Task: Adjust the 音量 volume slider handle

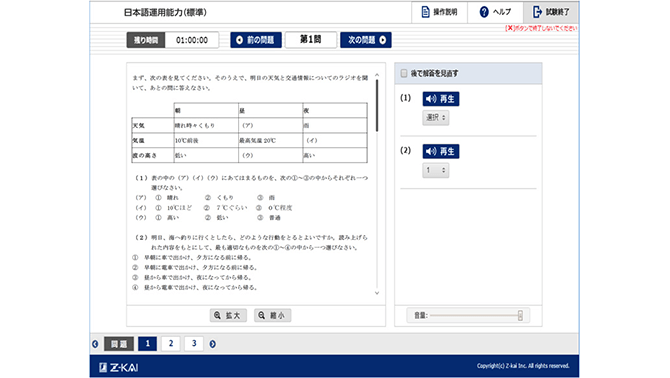Action: coord(520,316)
